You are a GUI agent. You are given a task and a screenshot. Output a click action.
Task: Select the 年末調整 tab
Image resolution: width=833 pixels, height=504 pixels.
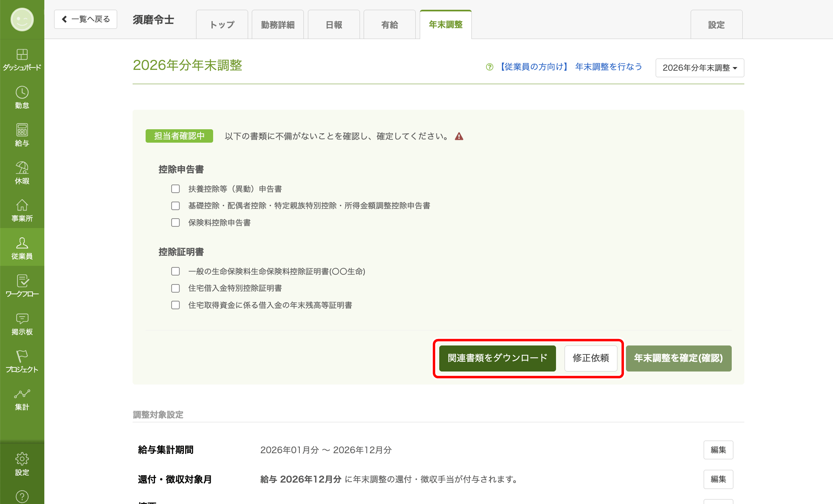pyautogui.click(x=446, y=25)
